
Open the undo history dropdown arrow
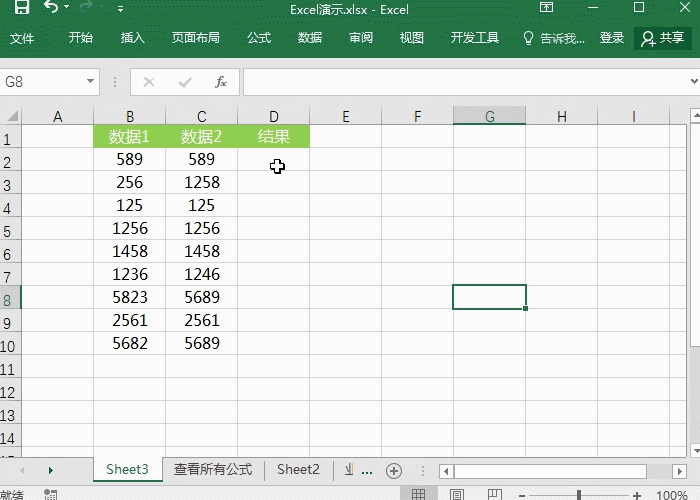(x=67, y=7)
